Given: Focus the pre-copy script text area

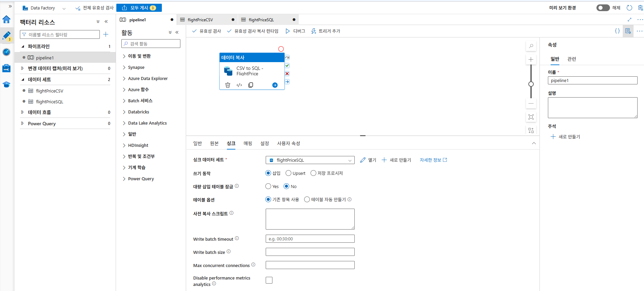Looking at the screenshot, I should coord(310,219).
